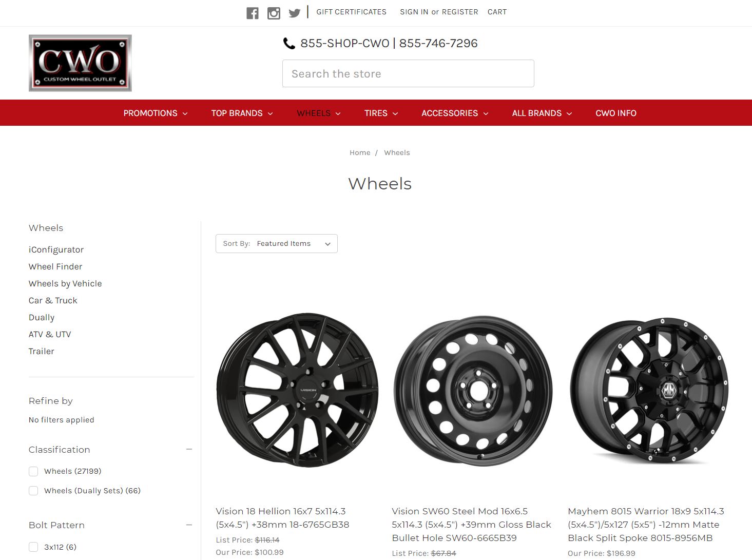This screenshot has width=752, height=560.
Task: Click the Refine by heading
Action: click(51, 401)
